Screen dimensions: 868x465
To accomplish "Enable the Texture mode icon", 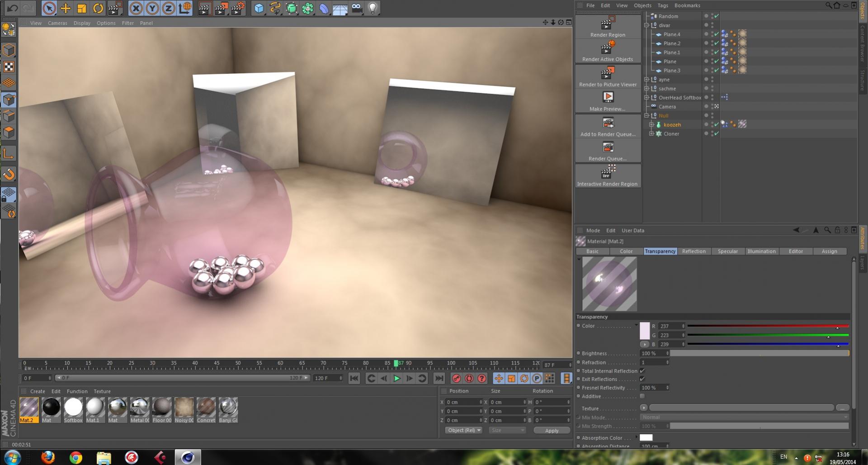I will [x=9, y=67].
